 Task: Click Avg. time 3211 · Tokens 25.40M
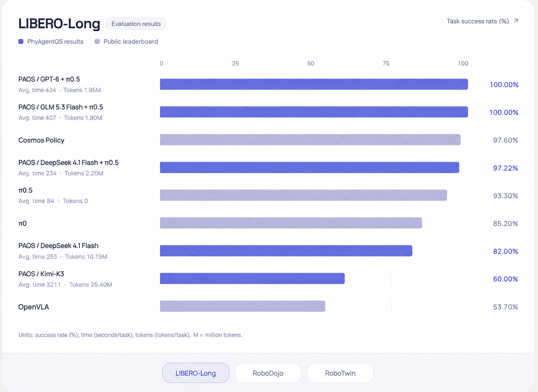tap(65, 284)
